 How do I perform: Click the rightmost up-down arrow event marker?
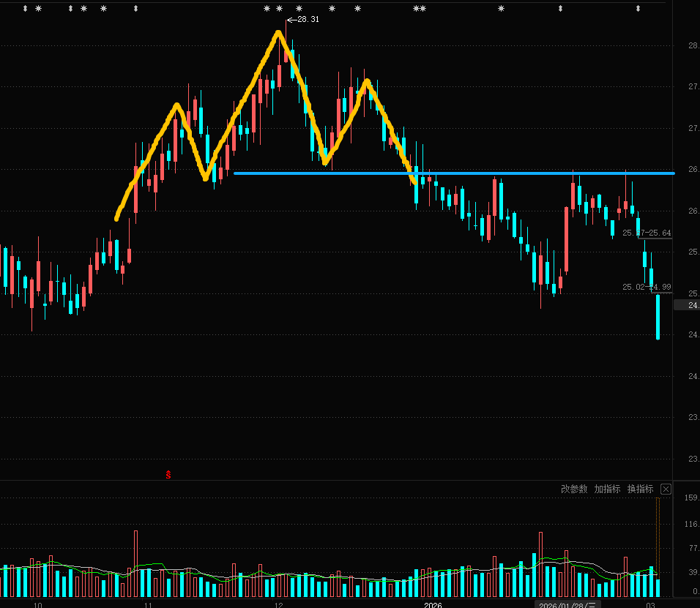point(638,9)
